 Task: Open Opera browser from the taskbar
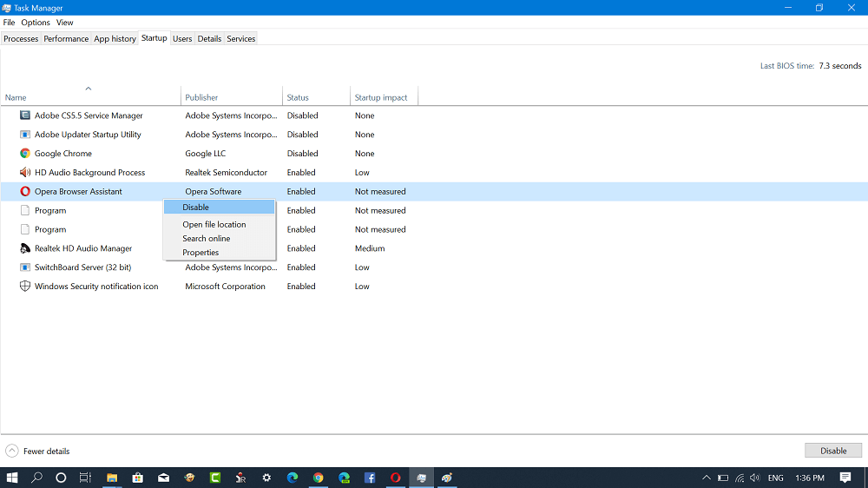pos(395,478)
